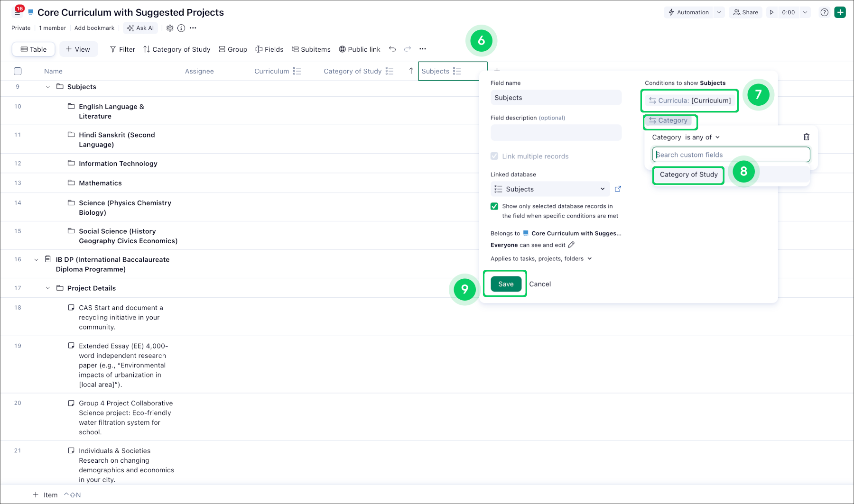The image size is (854, 504).
Task: Select all rows with the header checkbox
Action: click(18, 71)
